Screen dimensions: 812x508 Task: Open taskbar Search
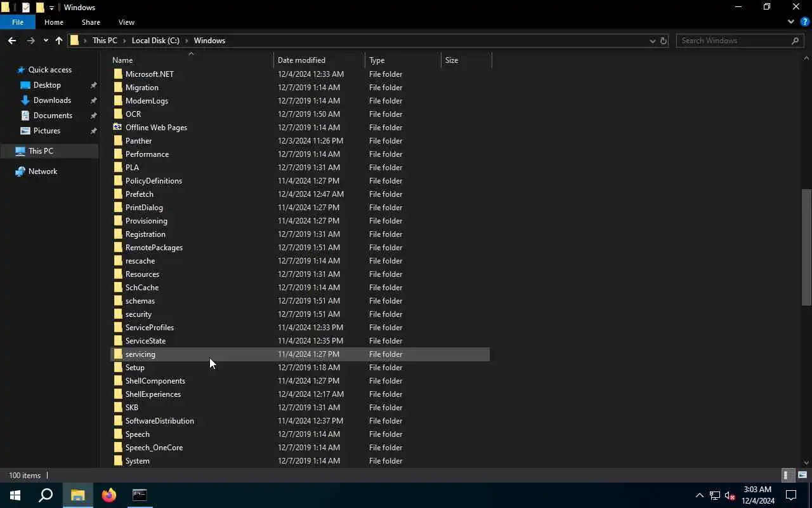click(x=46, y=495)
